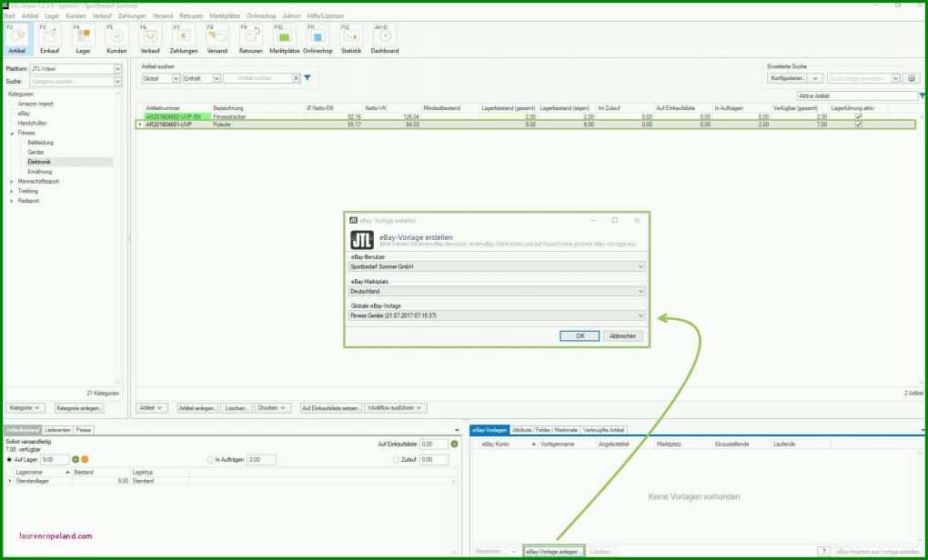The image size is (928, 560).
Task: Click the Artikel anlegen button
Action: point(197,408)
